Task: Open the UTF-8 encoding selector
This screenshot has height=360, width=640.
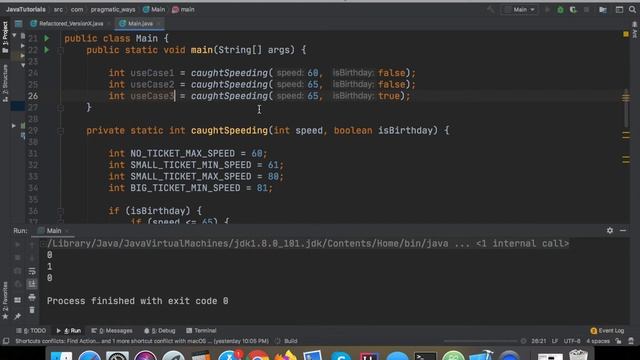Action: pos(572,341)
